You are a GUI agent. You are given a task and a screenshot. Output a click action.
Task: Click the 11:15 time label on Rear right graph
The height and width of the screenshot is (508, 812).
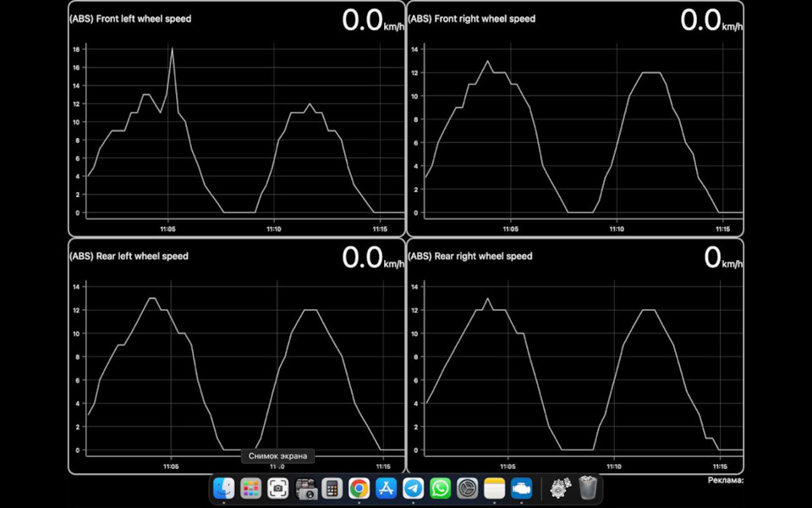721,467
